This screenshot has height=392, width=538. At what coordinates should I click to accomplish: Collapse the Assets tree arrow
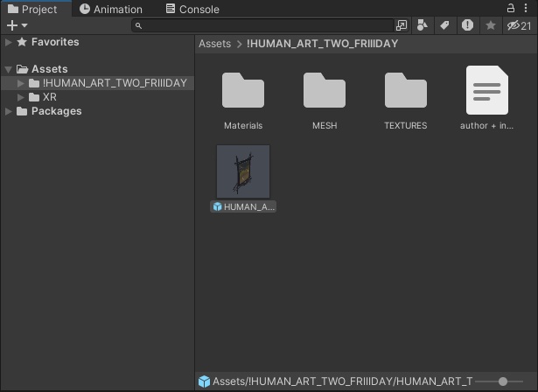tap(9, 69)
